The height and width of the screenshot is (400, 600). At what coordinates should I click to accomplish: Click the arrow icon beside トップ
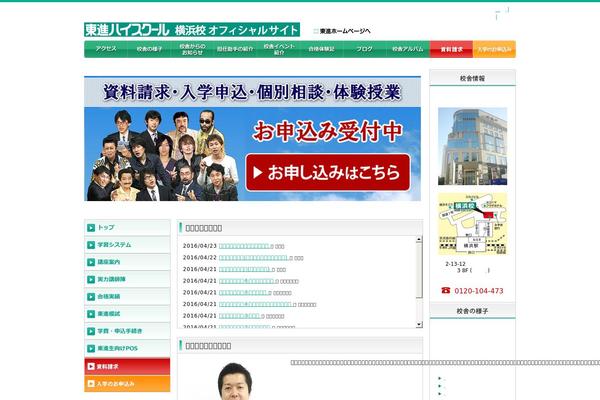pyautogui.click(x=91, y=228)
